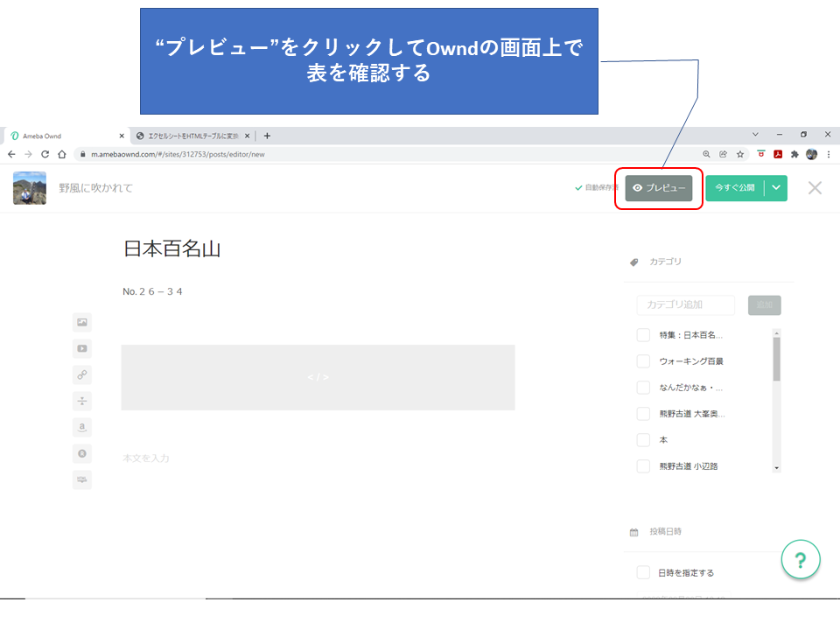Insert a Rakuten item with the R icon
This screenshot has height=630, width=840.
[82, 453]
